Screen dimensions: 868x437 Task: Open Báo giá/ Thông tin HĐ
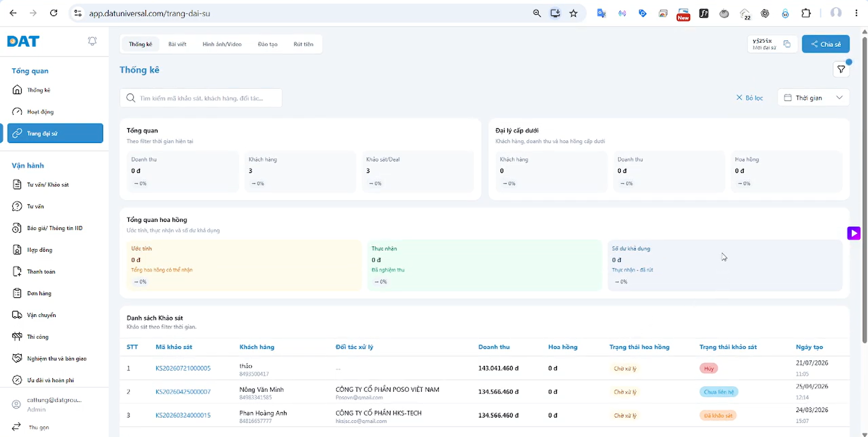point(55,228)
